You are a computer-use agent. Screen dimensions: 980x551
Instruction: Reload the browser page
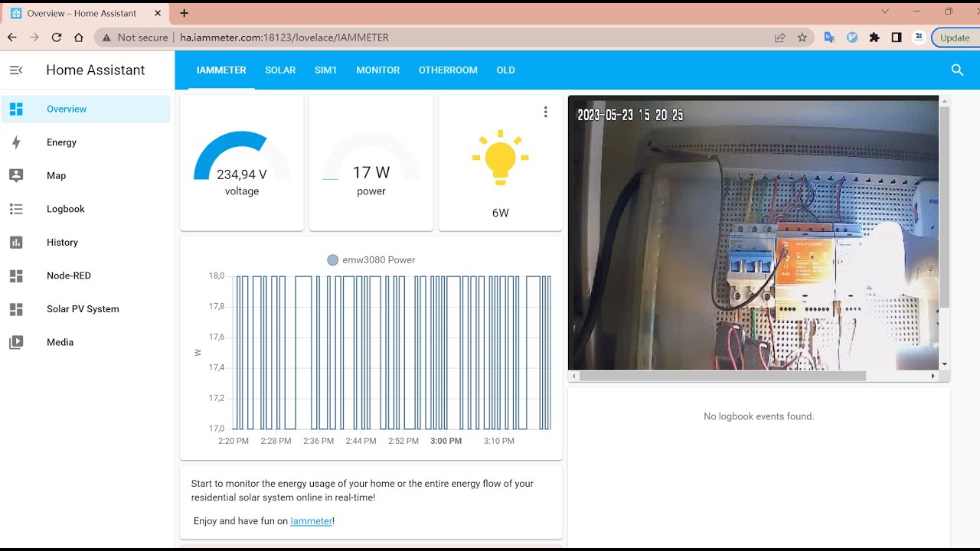[57, 37]
